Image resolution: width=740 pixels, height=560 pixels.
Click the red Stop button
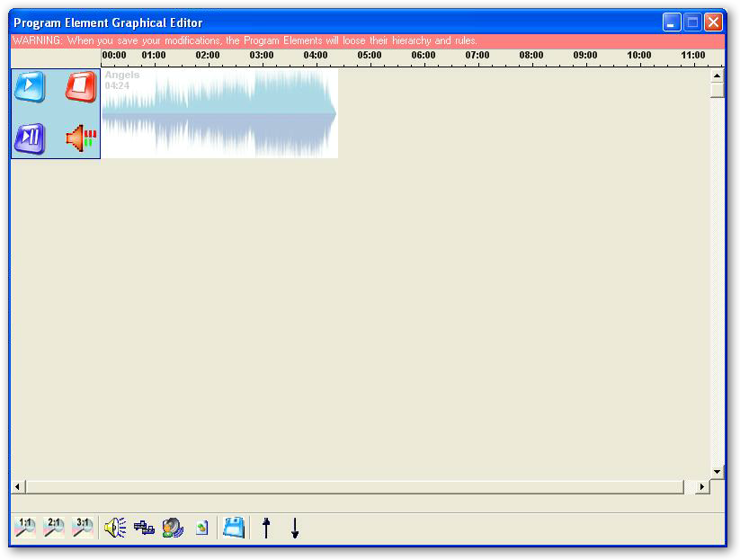click(81, 87)
